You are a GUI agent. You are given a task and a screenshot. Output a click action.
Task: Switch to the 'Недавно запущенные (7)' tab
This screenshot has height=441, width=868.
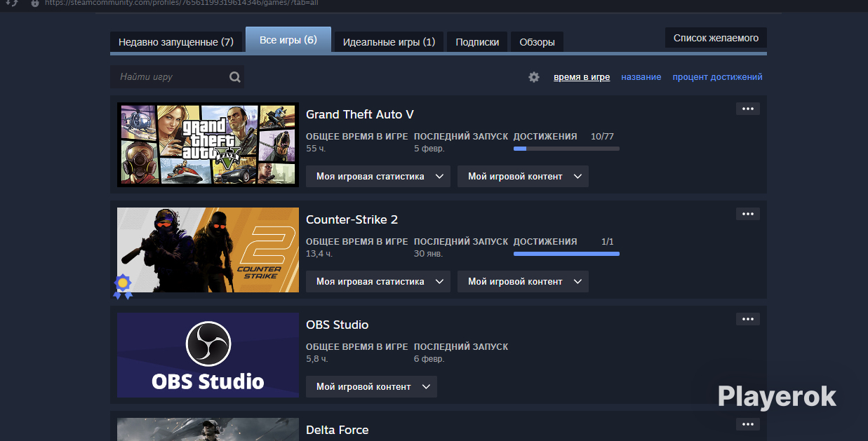[x=176, y=42]
